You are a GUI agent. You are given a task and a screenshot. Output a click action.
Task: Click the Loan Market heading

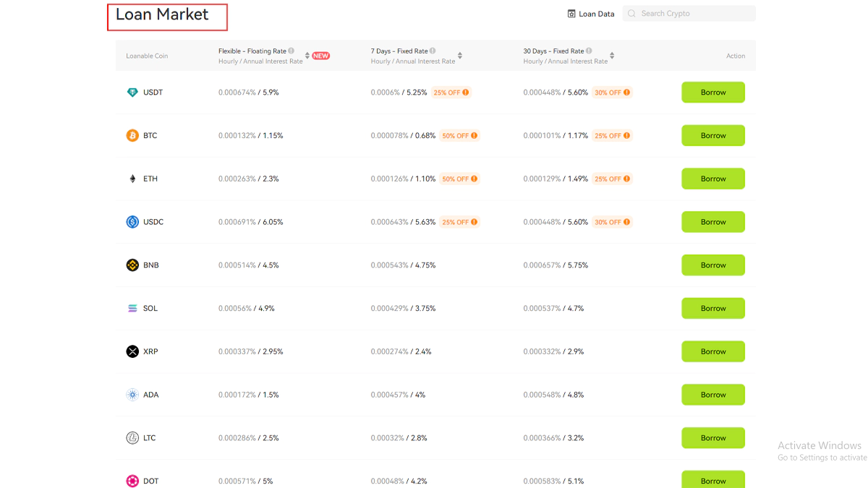pyautogui.click(x=162, y=15)
